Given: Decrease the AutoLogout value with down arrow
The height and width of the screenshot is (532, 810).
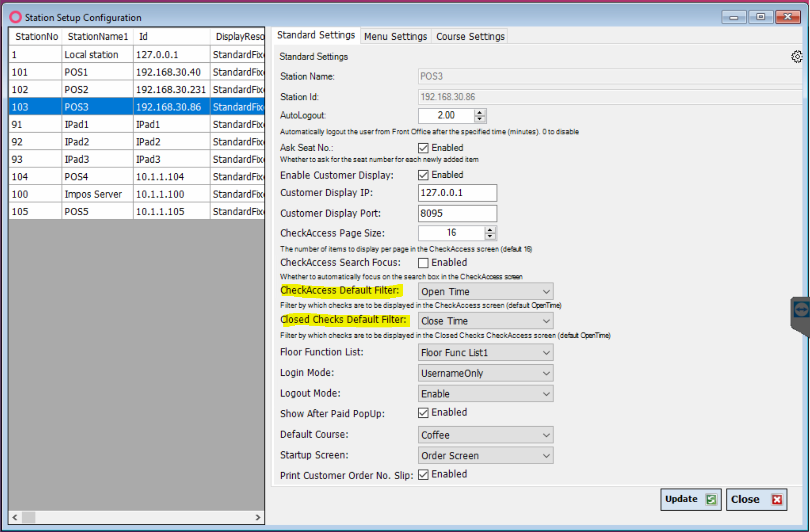Looking at the screenshot, I should (x=479, y=119).
